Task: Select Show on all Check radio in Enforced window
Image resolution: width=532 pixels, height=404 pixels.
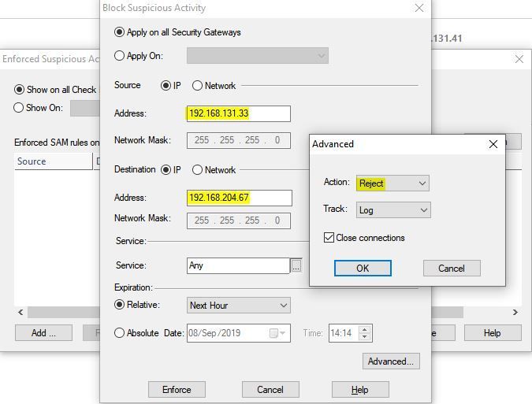Action: 19,90
